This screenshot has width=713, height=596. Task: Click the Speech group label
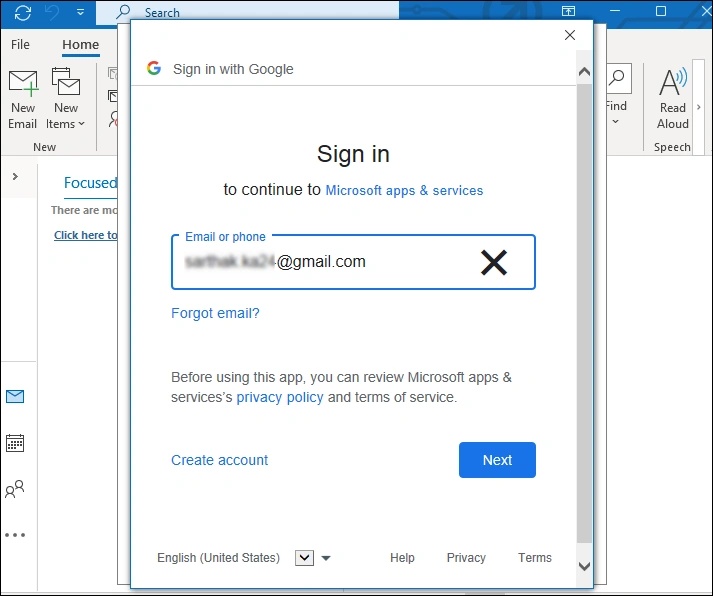click(672, 147)
